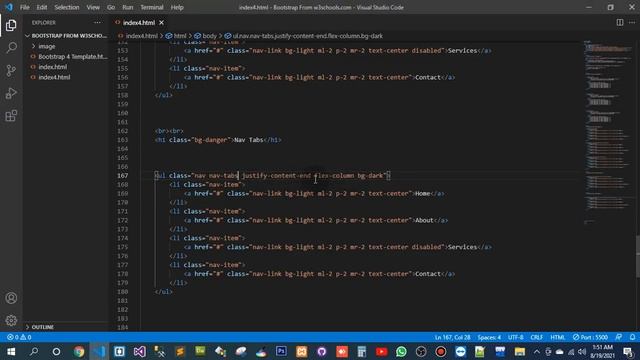Open the Go menu
Image resolution: width=640 pixels, height=360 pixels.
(x=111, y=7)
